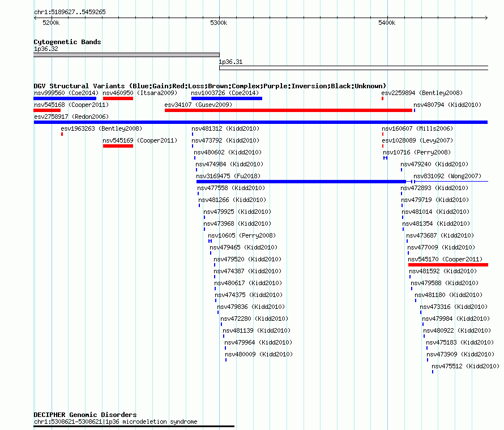This screenshot has height=430, width=504.
Task: Select nsv474984 (Kidd2010) entry
Action: [229, 164]
